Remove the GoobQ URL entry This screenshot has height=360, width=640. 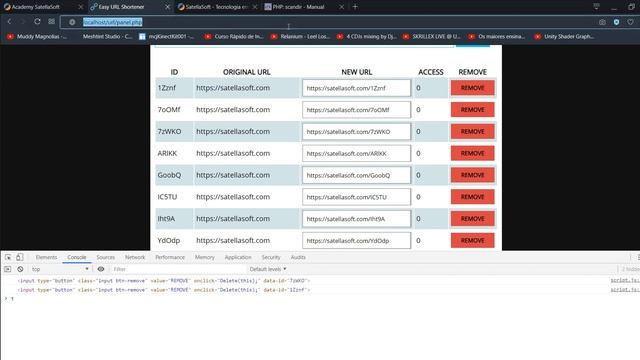(472, 175)
